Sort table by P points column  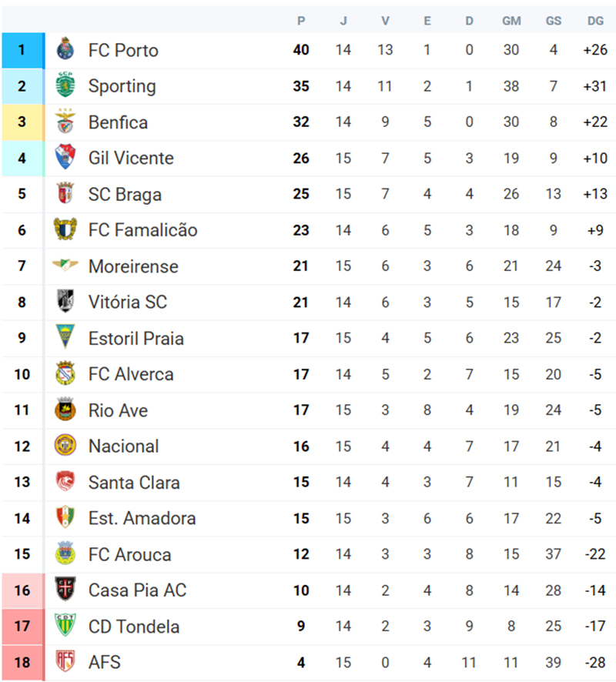[301, 21]
